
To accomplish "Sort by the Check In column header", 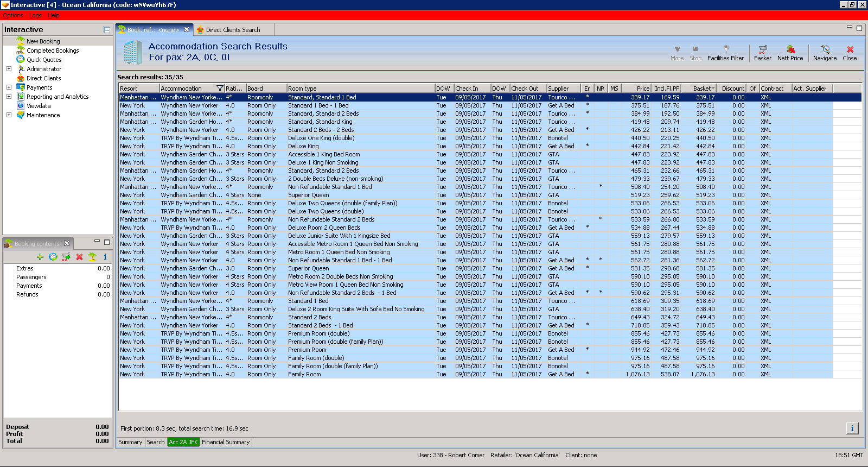I will click(473, 89).
